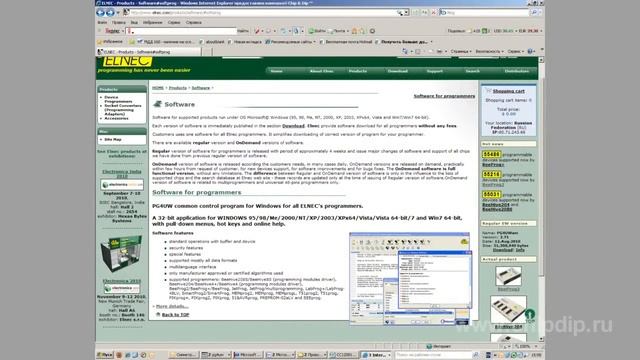Screen dimensions: 640x360
Task: Open Device Programmers in the left sidebar
Action: [118, 99]
